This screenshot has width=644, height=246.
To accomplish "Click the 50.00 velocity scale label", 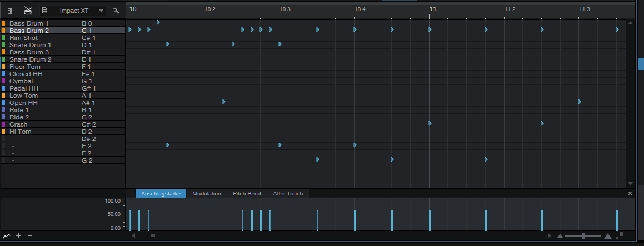I will click(x=114, y=214).
